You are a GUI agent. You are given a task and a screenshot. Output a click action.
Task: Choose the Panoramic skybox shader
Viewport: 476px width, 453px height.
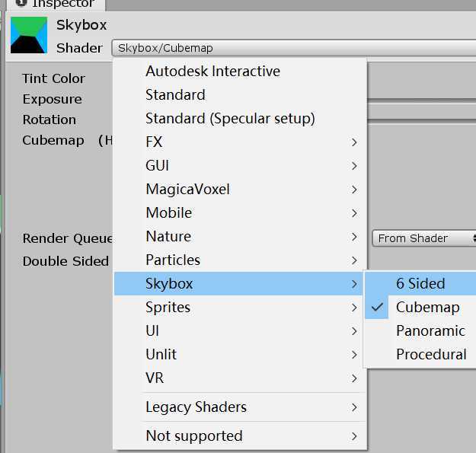tap(430, 331)
